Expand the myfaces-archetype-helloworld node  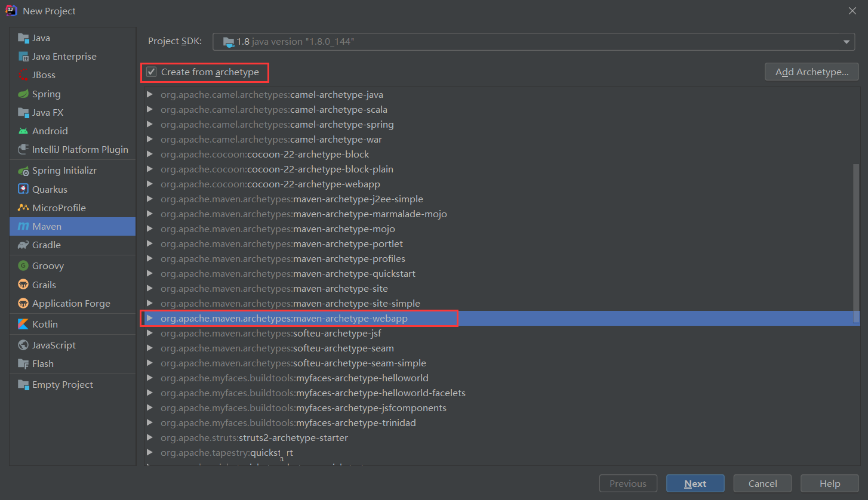click(x=150, y=378)
